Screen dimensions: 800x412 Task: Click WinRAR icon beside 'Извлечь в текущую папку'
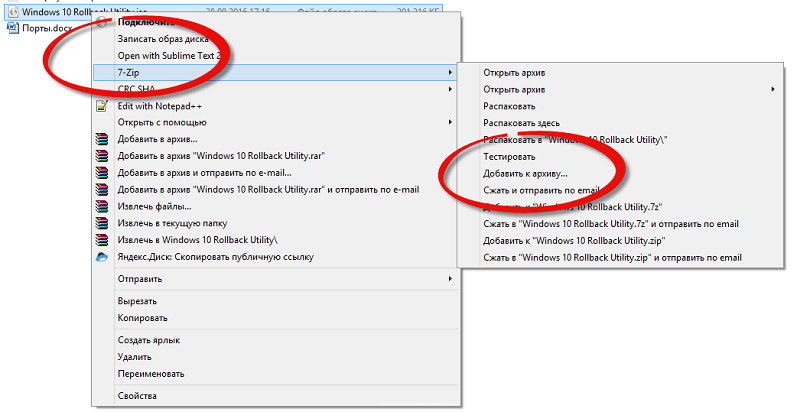coord(102,223)
